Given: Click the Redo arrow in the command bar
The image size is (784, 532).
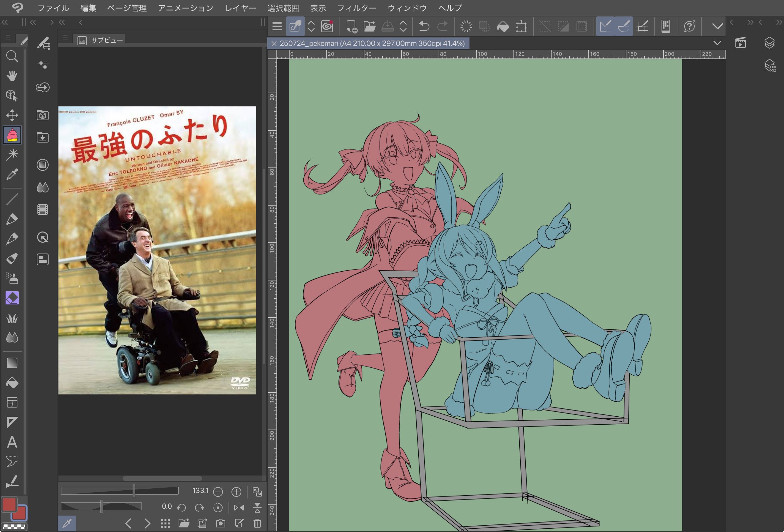Looking at the screenshot, I should point(442,26).
